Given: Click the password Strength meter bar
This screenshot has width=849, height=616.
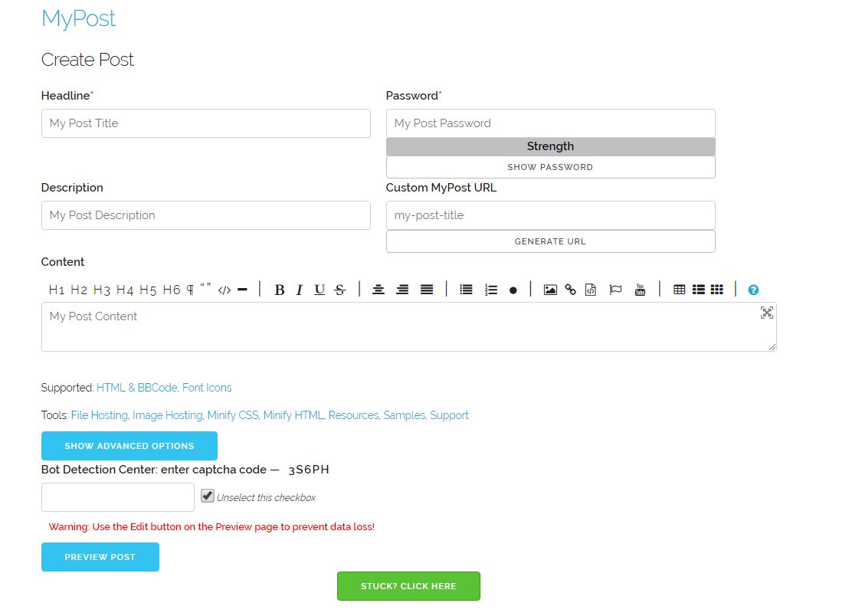Looking at the screenshot, I should pyautogui.click(x=551, y=146).
